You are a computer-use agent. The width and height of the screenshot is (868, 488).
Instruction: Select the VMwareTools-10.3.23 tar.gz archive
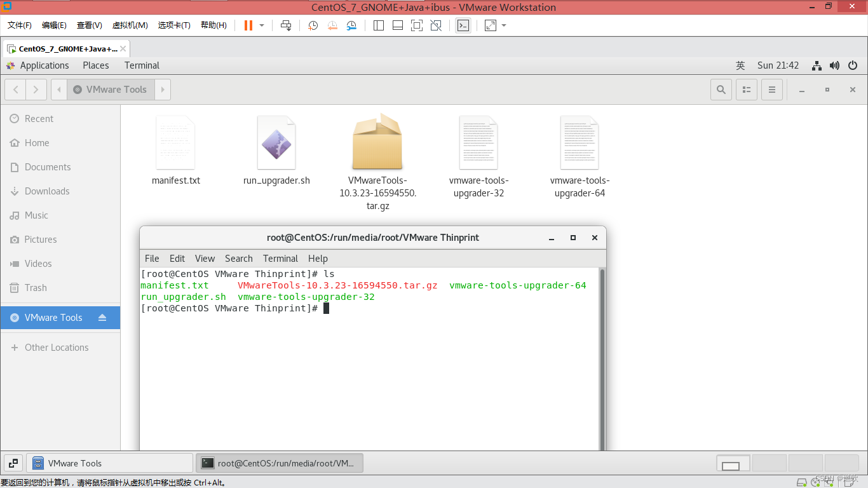click(x=378, y=162)
